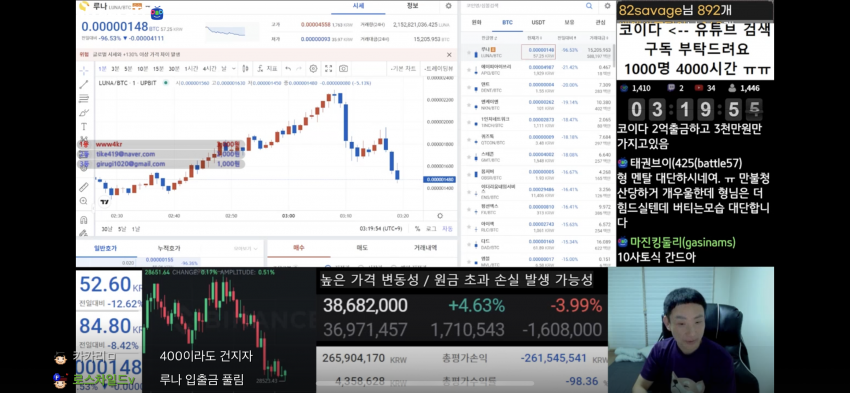The width and height of the screenshot is (850, 393).
Task: Select the 10분 timeframe
Action: click(142, 69)
